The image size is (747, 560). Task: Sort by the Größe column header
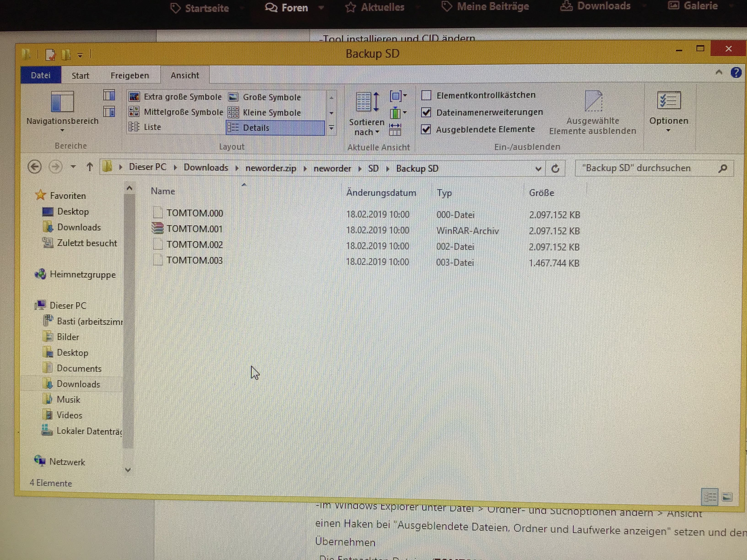(541, 193)
